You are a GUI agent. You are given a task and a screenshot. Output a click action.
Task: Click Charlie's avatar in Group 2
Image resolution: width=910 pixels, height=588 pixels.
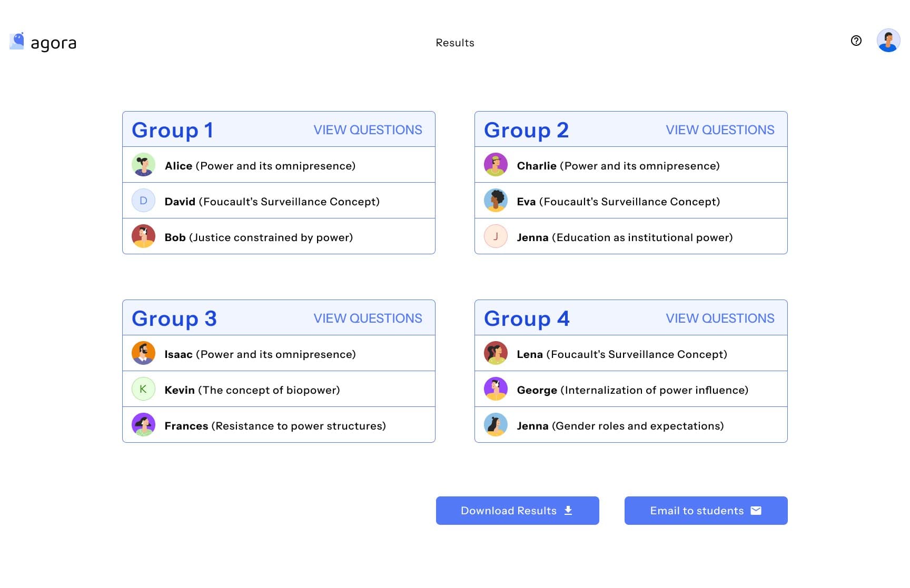496,165
